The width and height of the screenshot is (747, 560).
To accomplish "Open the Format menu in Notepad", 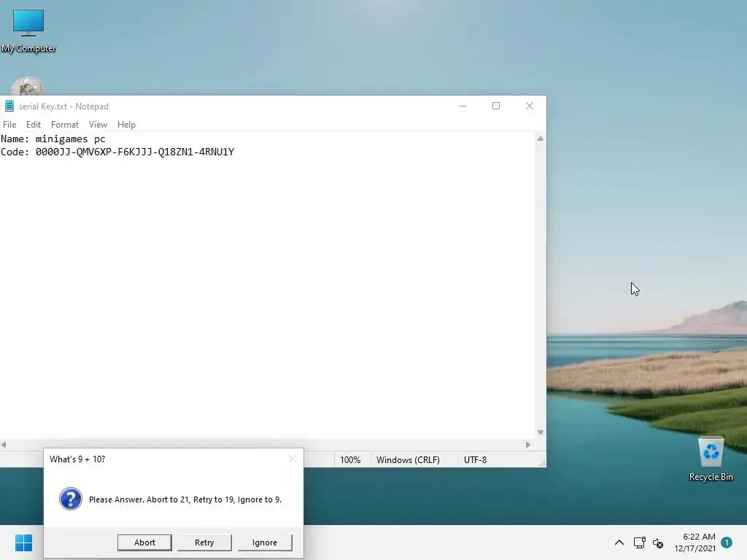I will pos(65,124).
